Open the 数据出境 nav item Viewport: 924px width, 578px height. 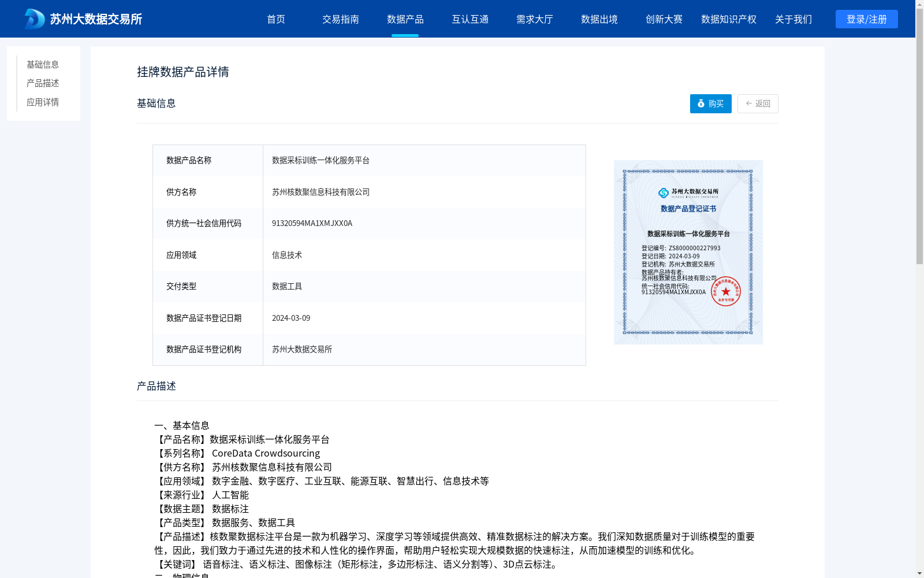coord(599,19)
